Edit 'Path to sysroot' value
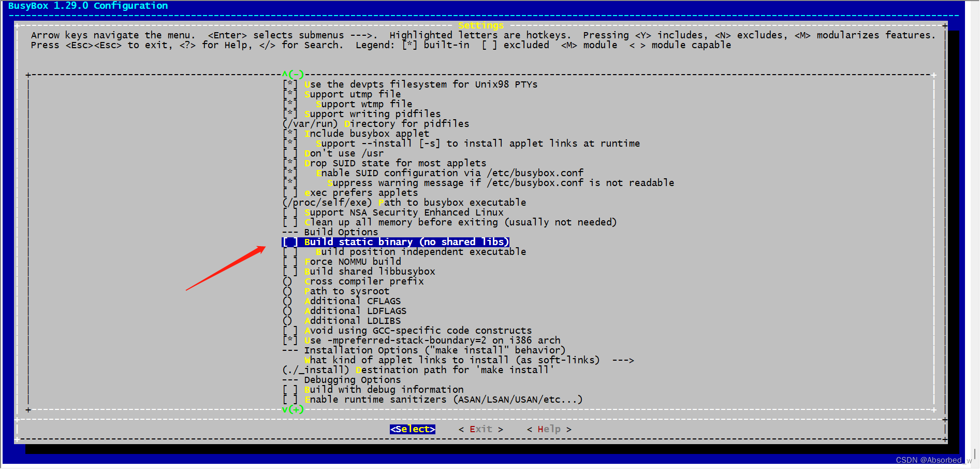Screen dimensions: 980x469 click(x=336, y=291)
